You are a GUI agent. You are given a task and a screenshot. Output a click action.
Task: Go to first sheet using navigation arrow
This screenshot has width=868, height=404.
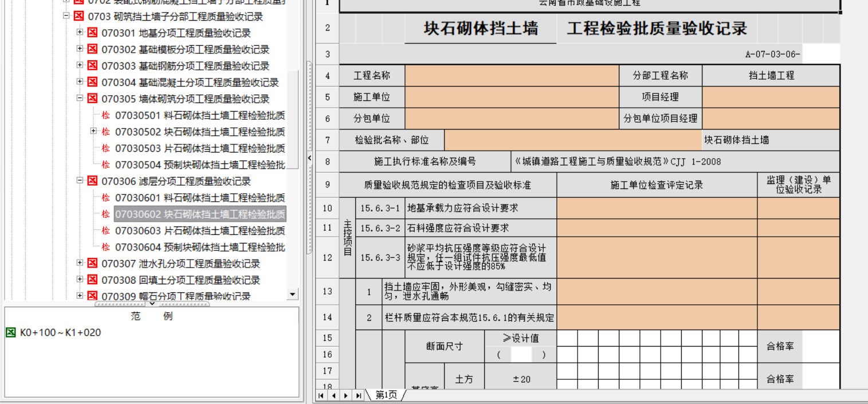321,395
